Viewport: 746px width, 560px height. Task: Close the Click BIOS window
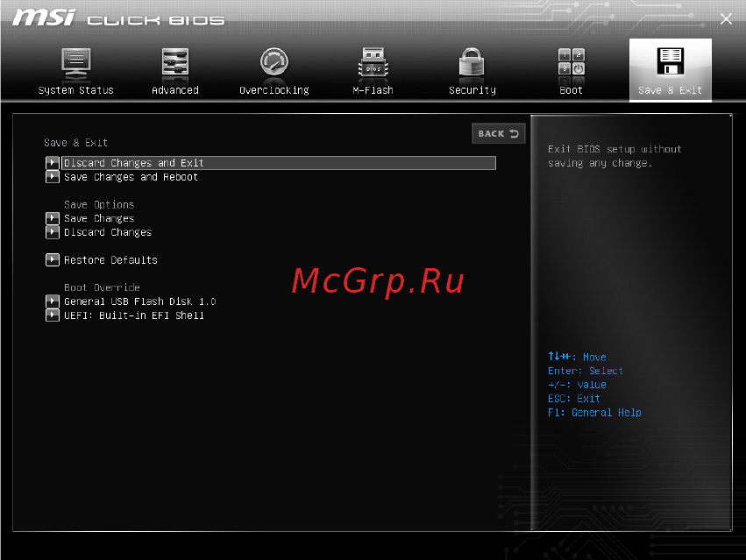point(726,19)
